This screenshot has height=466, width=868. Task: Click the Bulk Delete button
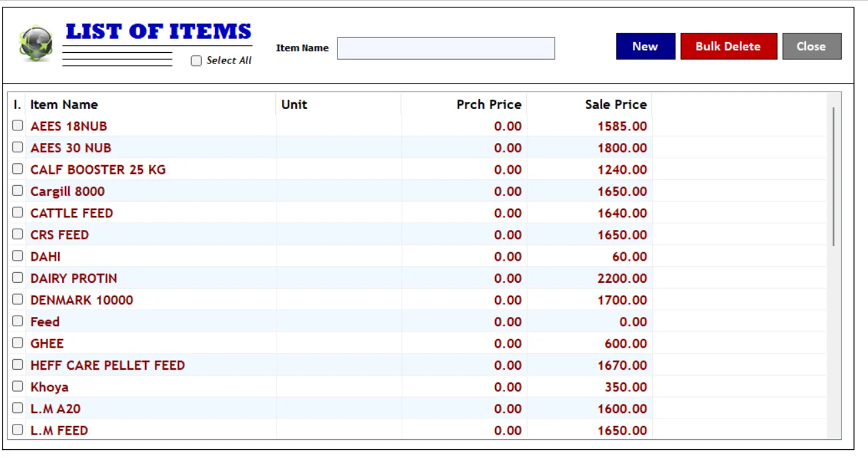[x=728, y=46]
